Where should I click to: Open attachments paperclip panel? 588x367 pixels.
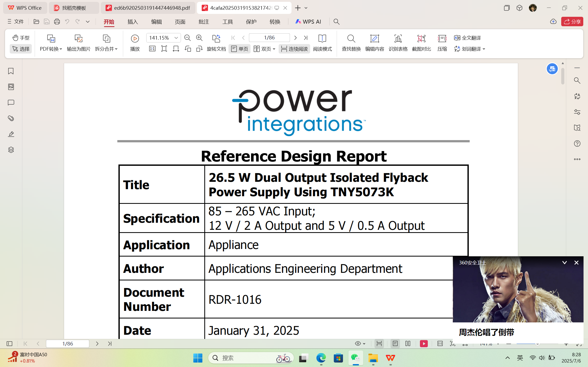11,118
